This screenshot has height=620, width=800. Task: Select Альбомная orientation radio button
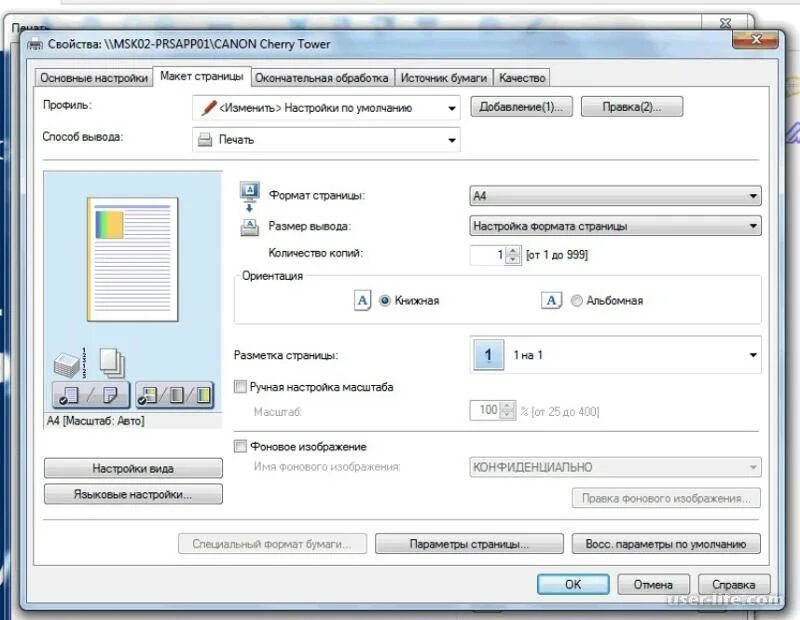pos(577,301)
